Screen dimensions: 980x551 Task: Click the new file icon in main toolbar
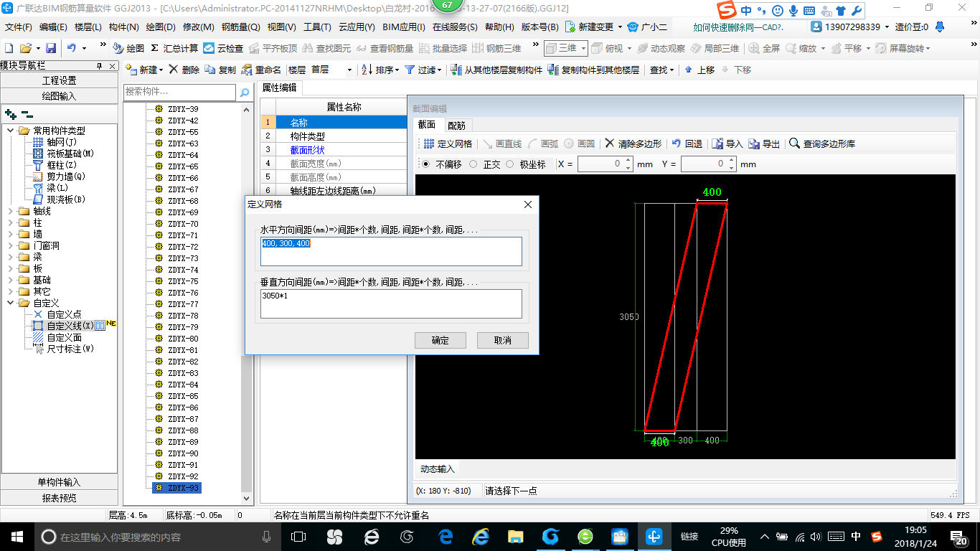9,48
